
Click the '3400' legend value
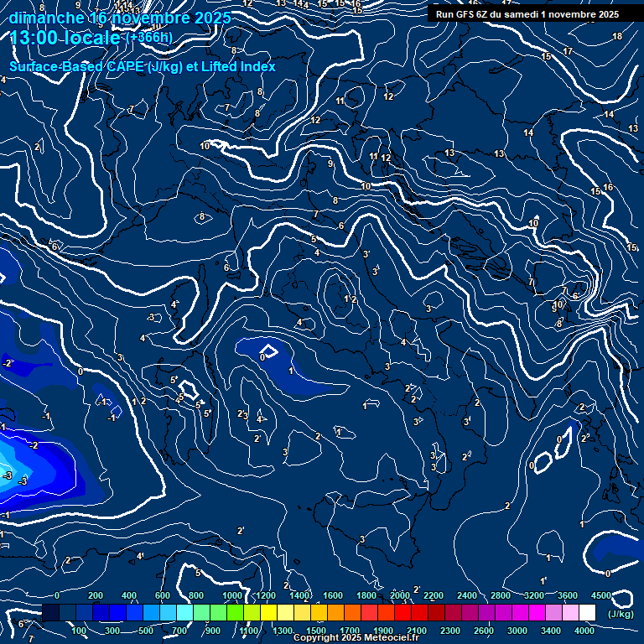click(551, 631)
